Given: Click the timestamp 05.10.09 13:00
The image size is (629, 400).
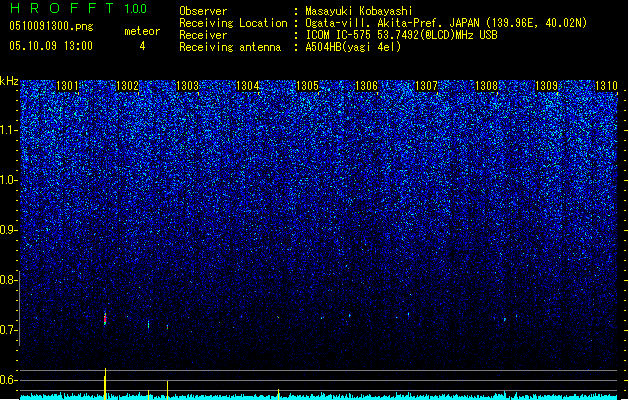Looking at the screenshot, I should (x=51, y=46).
